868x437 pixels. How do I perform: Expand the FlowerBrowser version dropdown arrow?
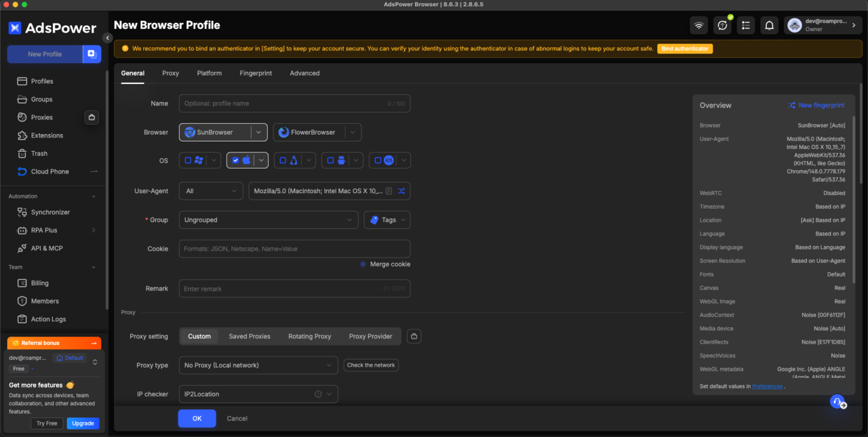[353, 132]
